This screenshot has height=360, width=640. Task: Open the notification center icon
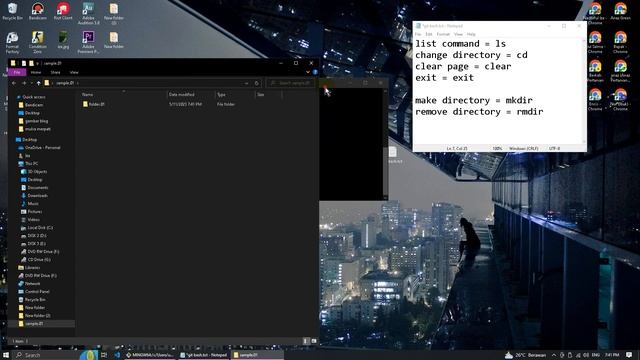[x=629, y=355]
